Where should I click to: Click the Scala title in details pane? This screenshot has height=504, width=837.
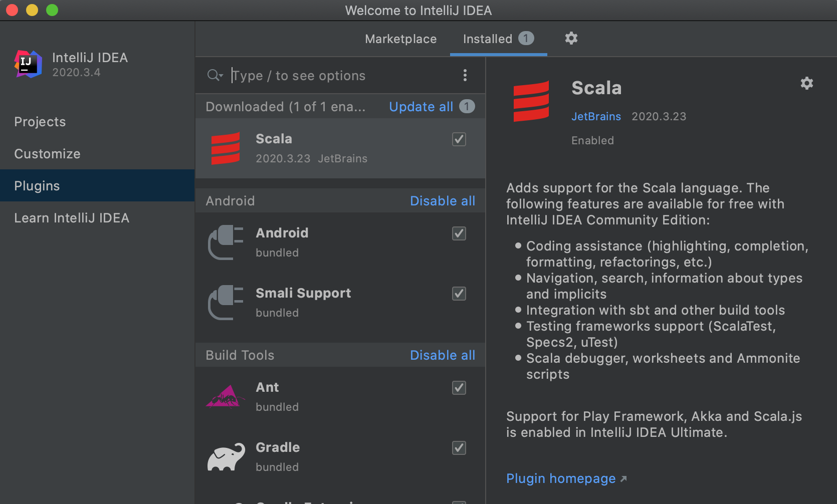click(596, 88)
